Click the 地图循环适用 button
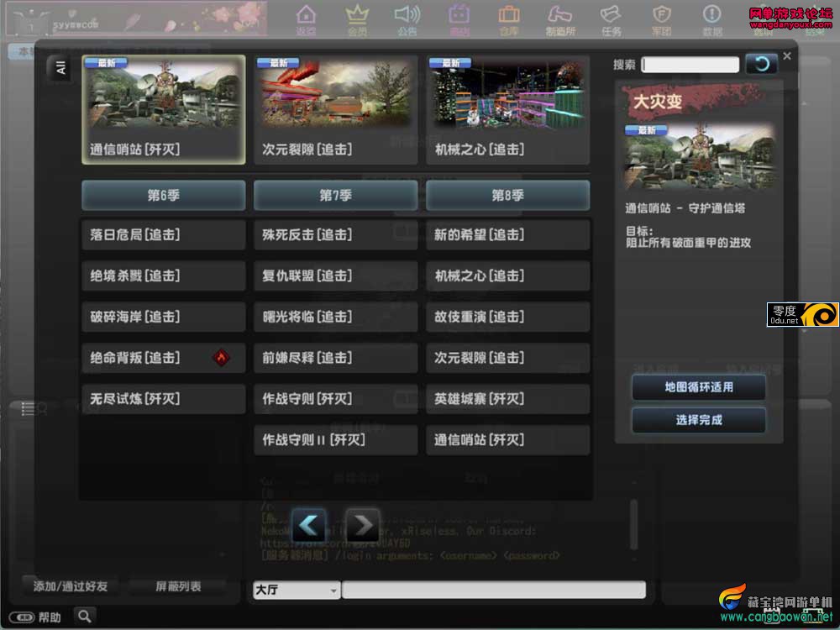840x630 pixels. click(699, 386)
